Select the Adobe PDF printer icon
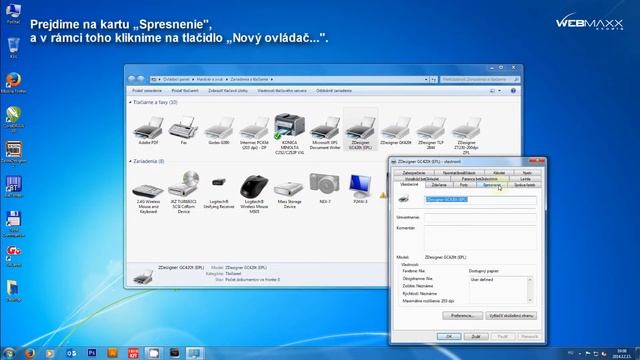This screenshot has width=640, height=360. [148, 127]
